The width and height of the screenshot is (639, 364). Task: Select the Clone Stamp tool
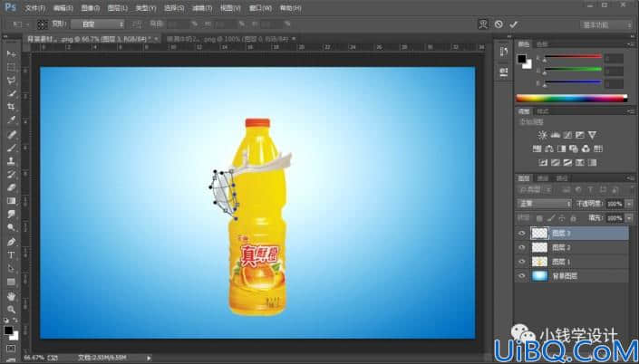[x=11, y=161]
